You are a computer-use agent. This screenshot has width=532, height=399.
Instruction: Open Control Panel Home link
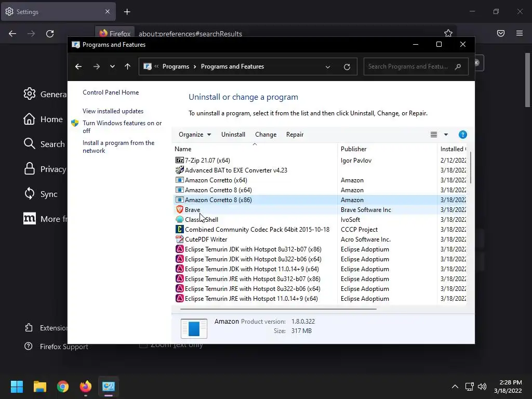111,92
